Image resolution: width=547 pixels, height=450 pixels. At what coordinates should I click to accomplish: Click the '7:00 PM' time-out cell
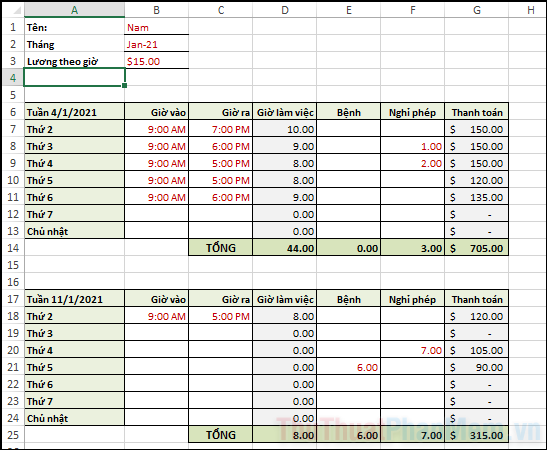(x=220, y=129)
